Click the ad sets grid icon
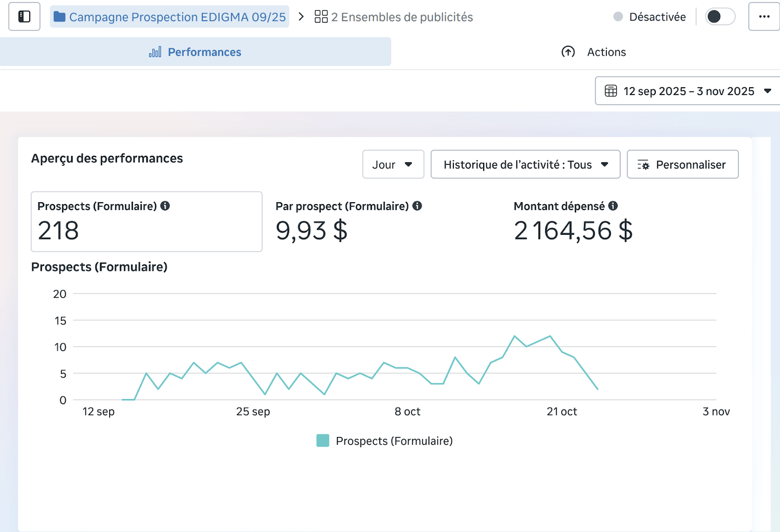This screenshot has width=780, height=532. [321, 17]
